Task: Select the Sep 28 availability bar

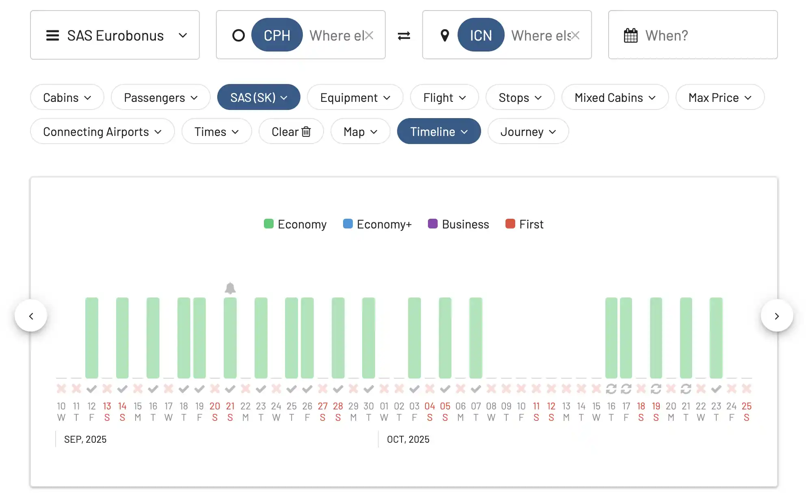Action: click(338, 338)
